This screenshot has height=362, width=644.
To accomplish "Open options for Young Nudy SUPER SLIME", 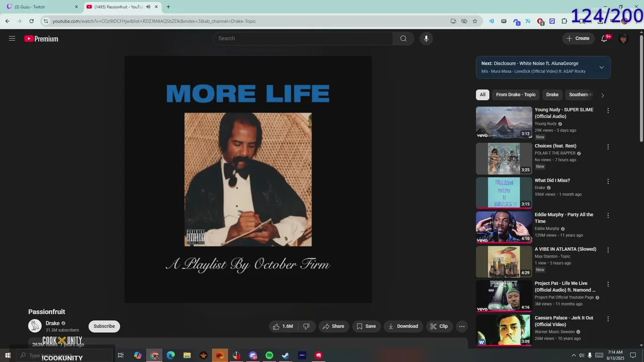I will [608, 111].
